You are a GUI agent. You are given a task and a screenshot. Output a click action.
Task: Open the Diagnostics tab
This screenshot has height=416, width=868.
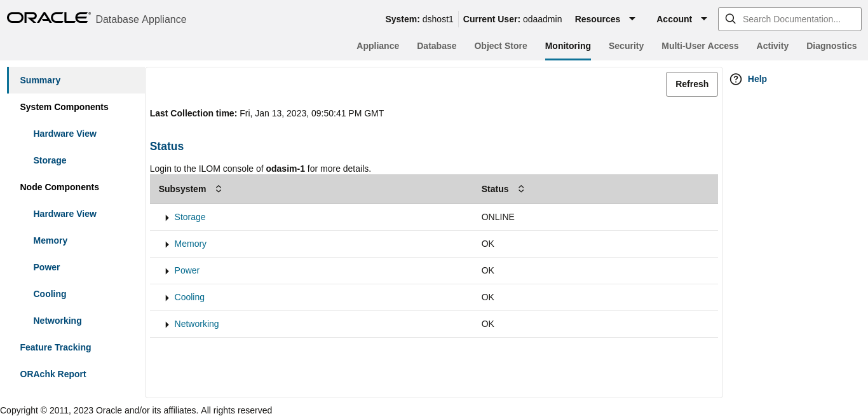[831, 46]
